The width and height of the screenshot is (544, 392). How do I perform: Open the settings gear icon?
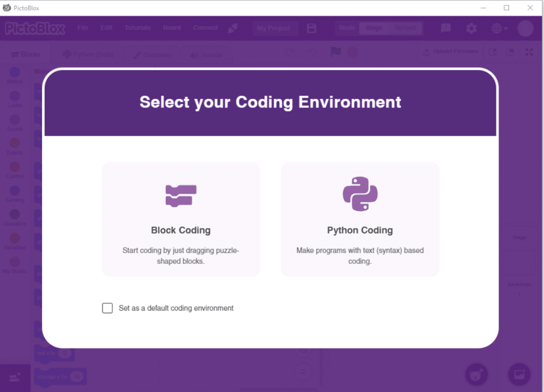(x=471, y=28)
